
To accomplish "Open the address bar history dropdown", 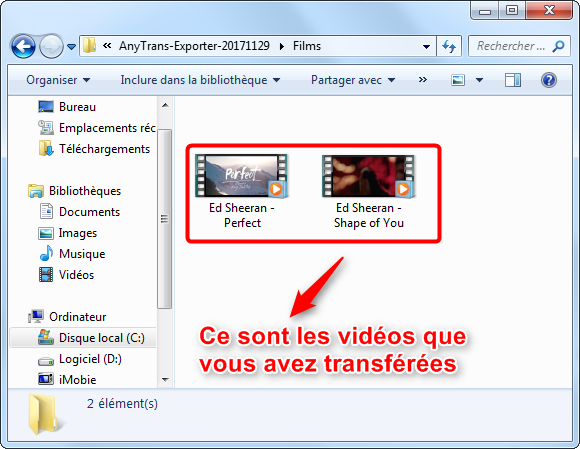I will pos(426,47).
